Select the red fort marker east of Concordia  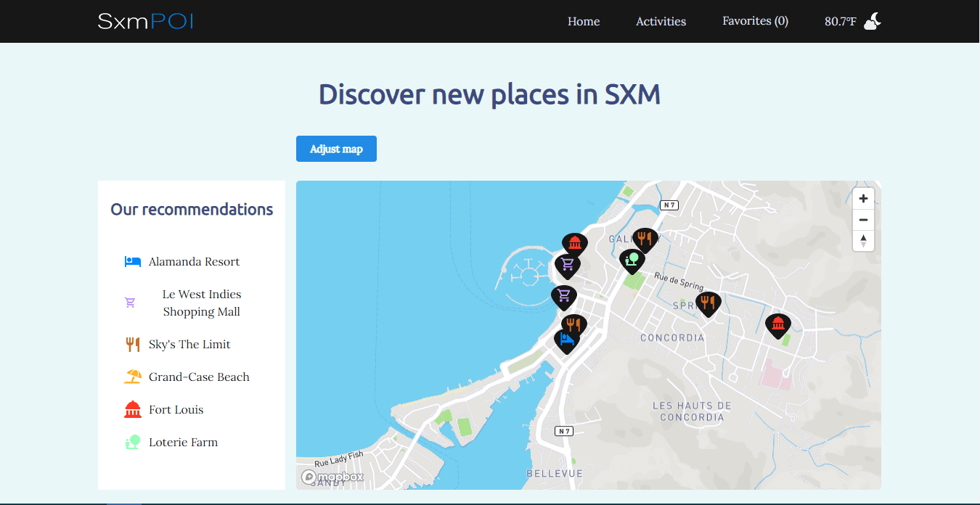point(778,325)
